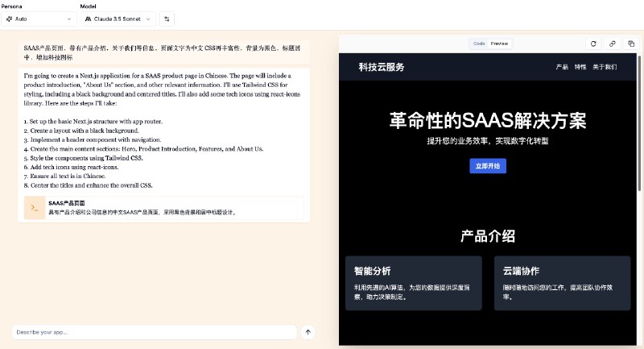Click the user prompt message in Chinese
The image size is (644, 349).
pyautogui.click(x=164, y=52)
